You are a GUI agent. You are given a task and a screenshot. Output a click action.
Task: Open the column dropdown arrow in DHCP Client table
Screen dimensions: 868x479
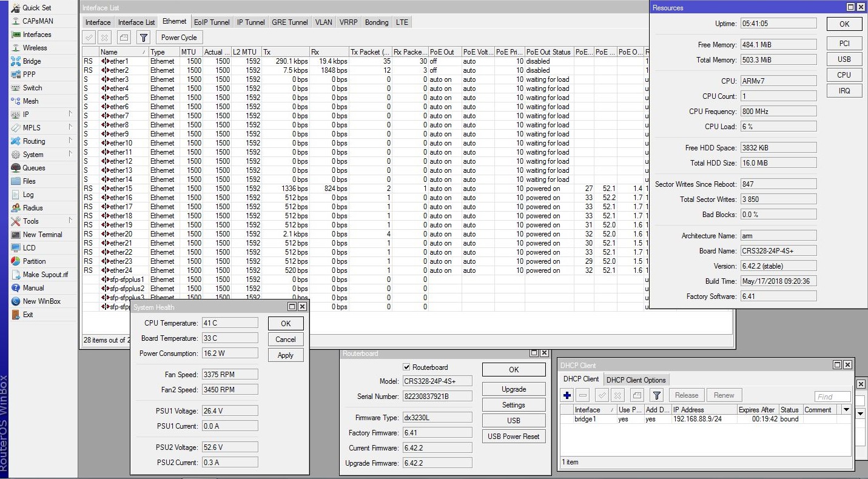click(847, 410)
